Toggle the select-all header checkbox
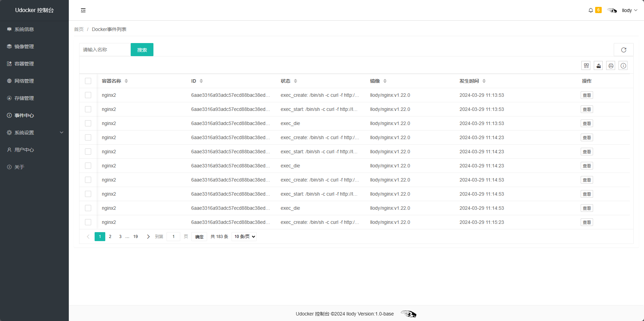644x321 pixels. click(88, 81)
